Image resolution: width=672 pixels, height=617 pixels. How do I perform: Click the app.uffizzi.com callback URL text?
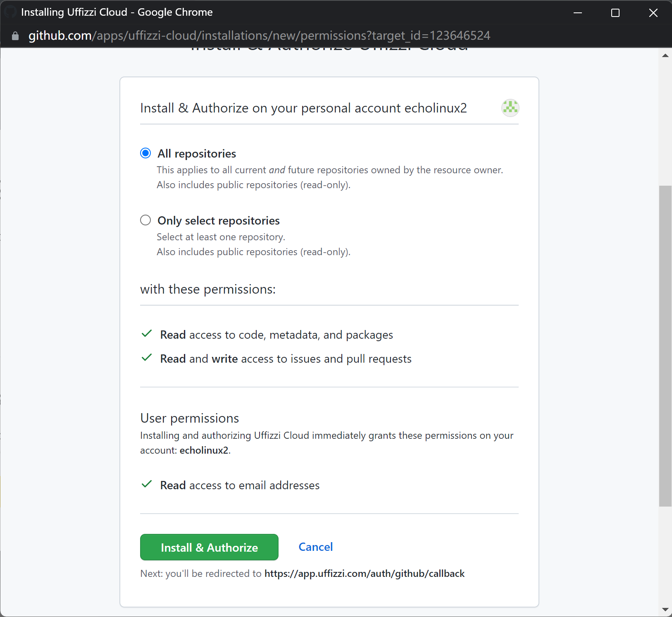tap(364, 574)
